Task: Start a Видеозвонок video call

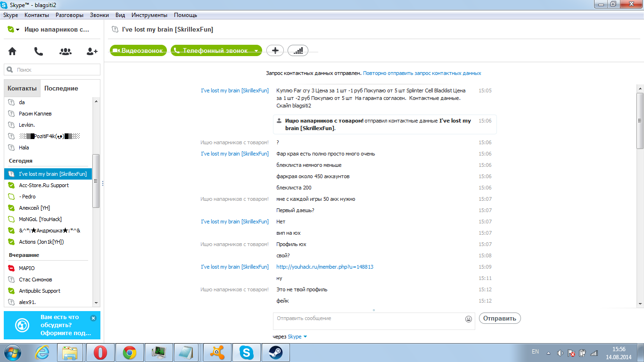Action: (x=139, y=50)
